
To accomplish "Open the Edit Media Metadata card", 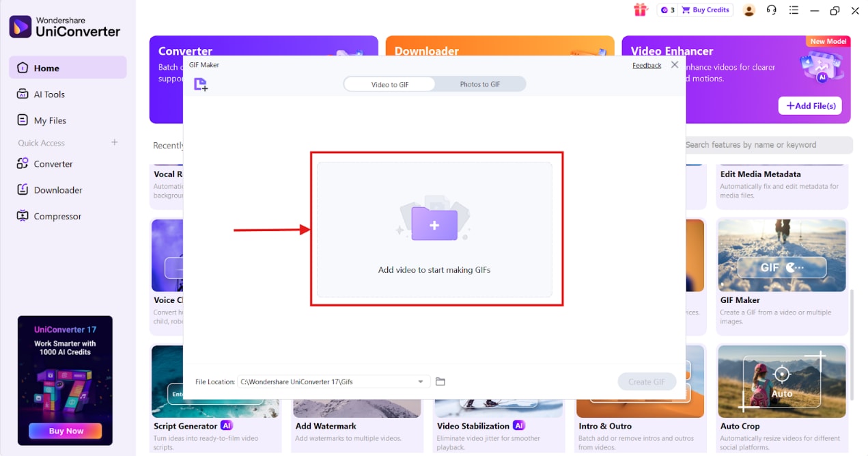I will click(783, 186).
